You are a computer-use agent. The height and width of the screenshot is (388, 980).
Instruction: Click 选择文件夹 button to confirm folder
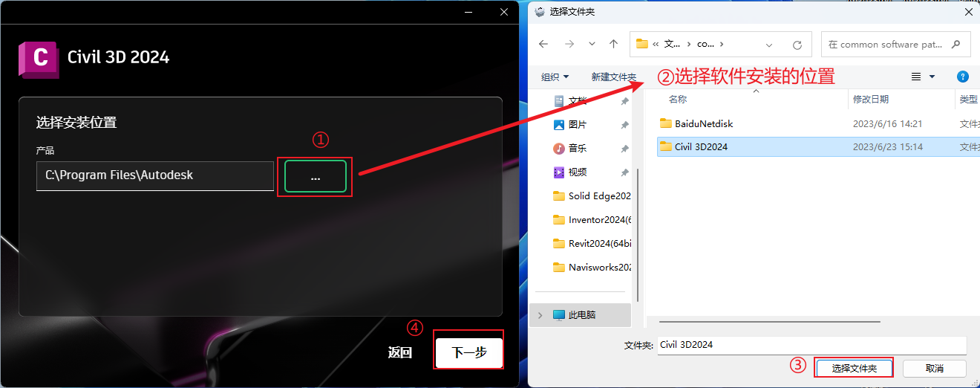click(x=854, y=368)
